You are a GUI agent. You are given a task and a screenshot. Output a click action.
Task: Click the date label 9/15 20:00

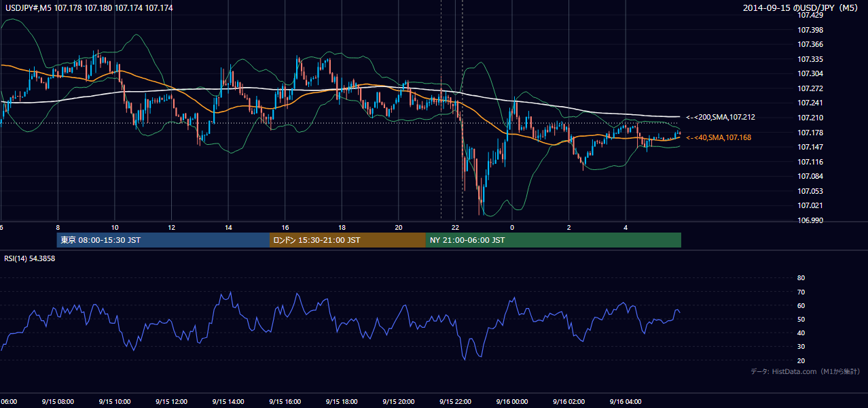click(399, 401)
